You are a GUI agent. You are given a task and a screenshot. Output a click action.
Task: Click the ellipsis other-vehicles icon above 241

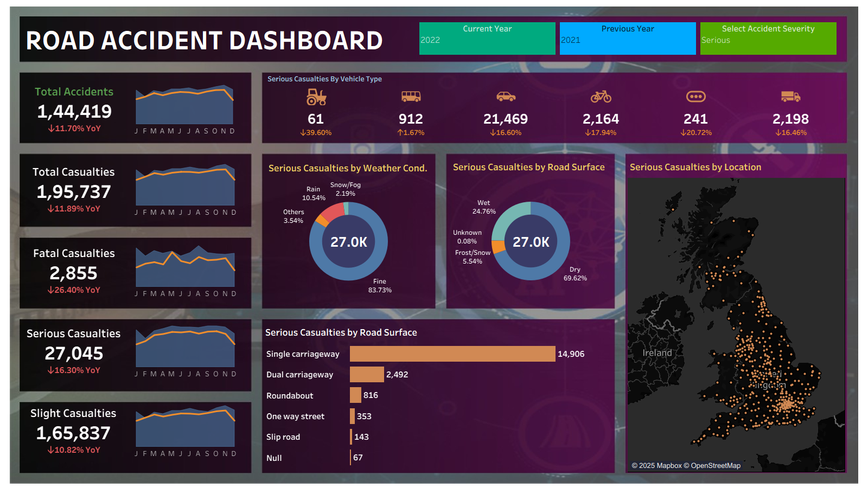(x=696, y=97)
